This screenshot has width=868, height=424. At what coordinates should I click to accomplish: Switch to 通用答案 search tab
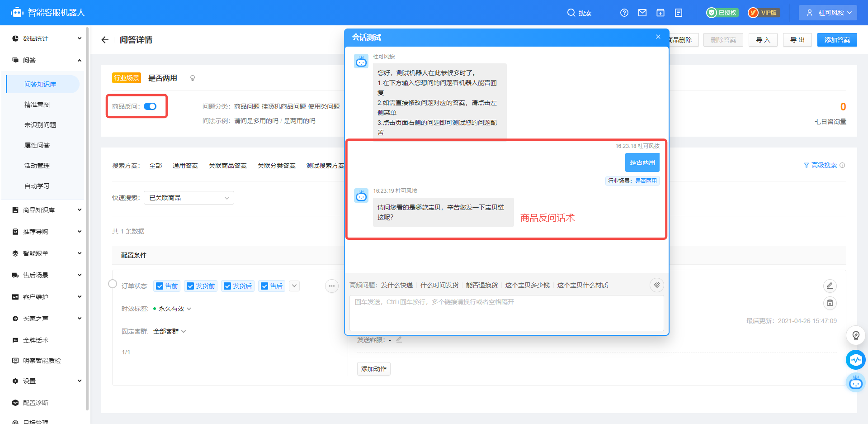(185, 166)
